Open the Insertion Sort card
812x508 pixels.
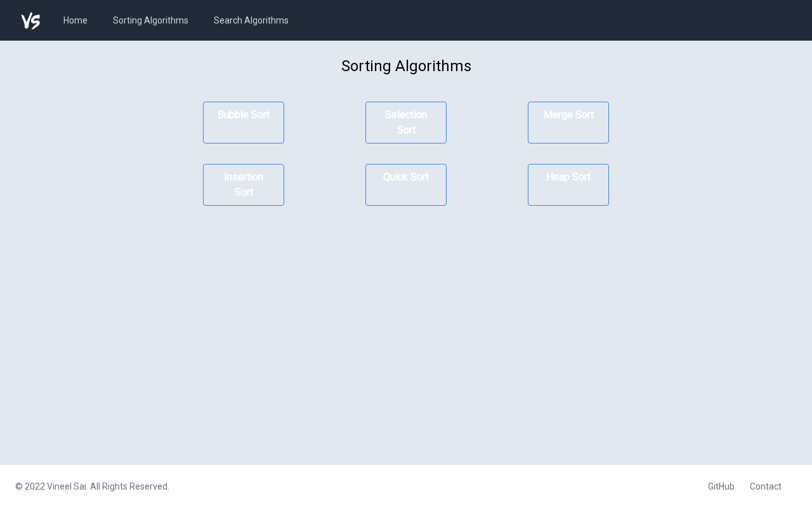click(x=244, y=185)
